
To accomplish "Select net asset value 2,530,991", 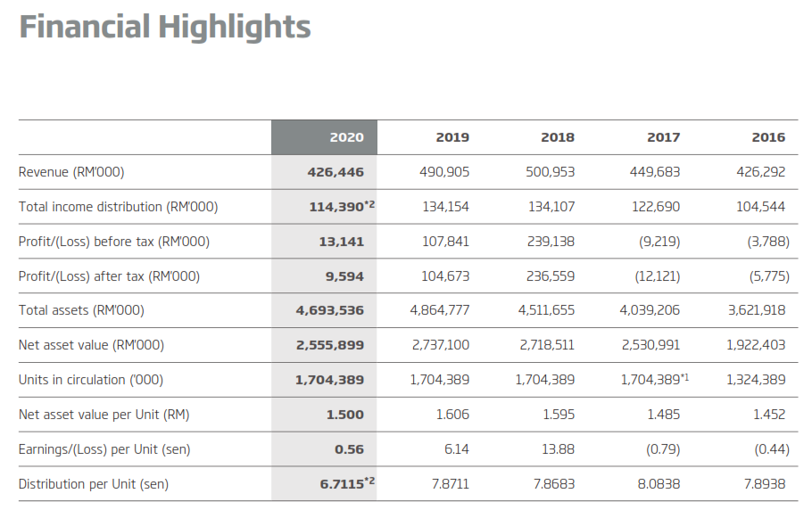I will point(651,345).
